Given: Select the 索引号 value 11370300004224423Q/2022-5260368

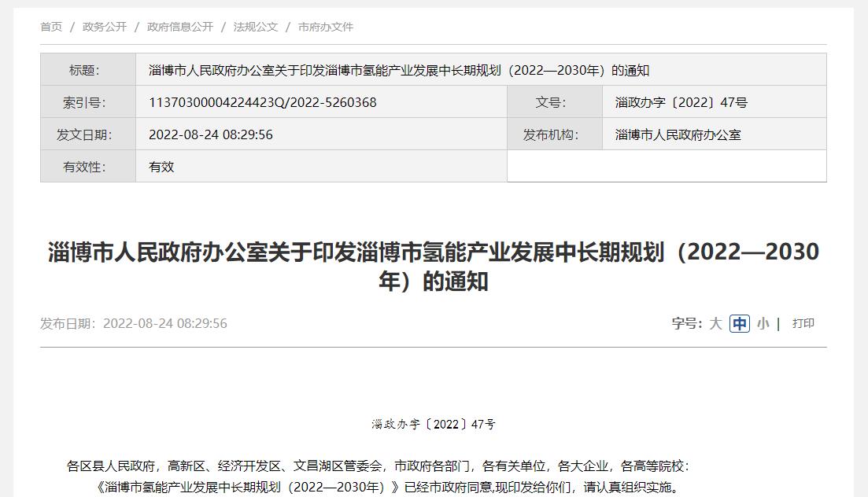Looking at the screenshot, I should (x=262, y=102).
